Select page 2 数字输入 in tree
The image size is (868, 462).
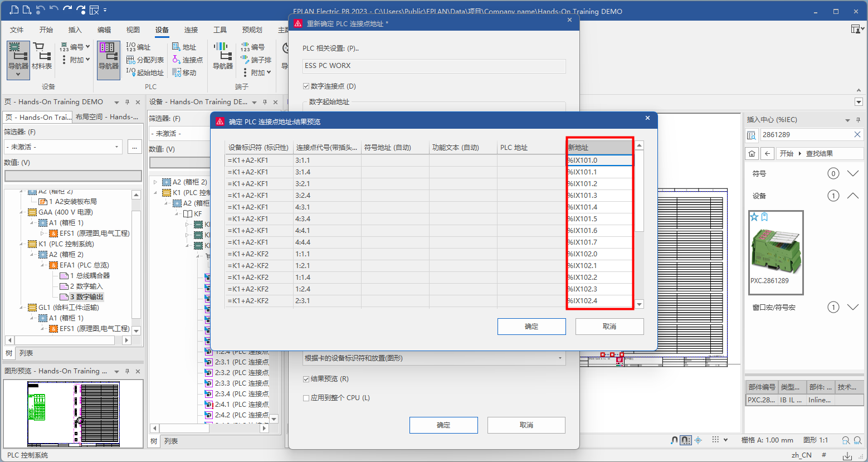point(86,286)
